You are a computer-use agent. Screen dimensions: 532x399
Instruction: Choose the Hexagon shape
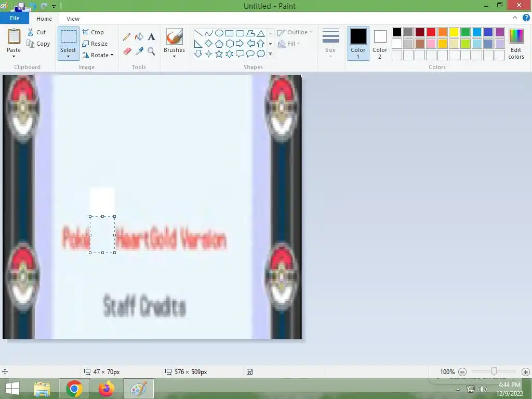tap(229, 44)
